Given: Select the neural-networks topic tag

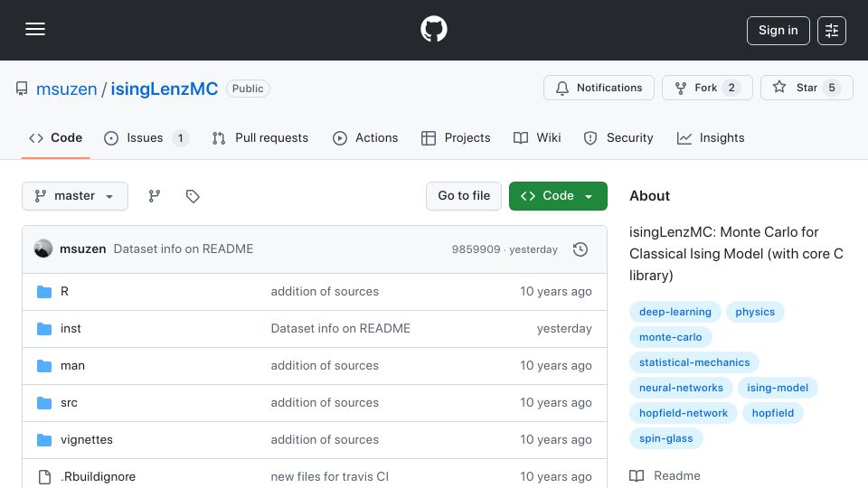Looking at the screenshot, I should (681, 389).
